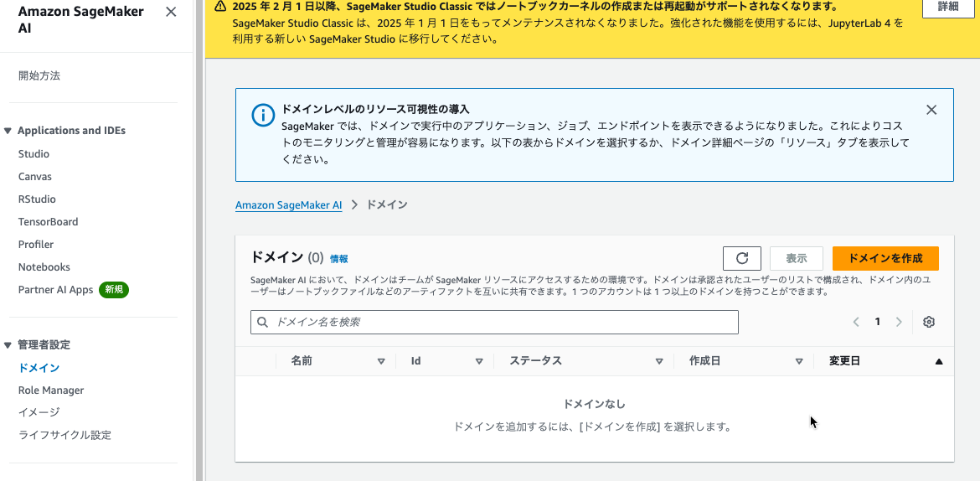Open 開始方法 in the sidebar

click(x=39, y=75)
